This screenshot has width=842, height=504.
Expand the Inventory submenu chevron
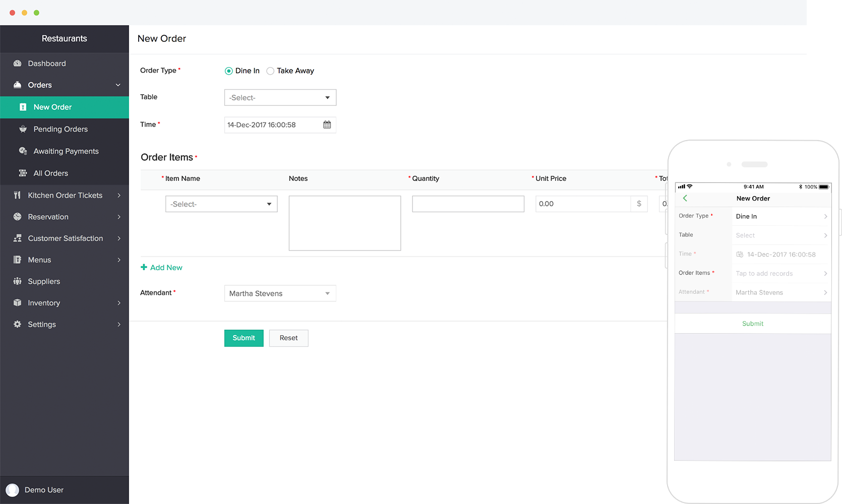[119, 302]
